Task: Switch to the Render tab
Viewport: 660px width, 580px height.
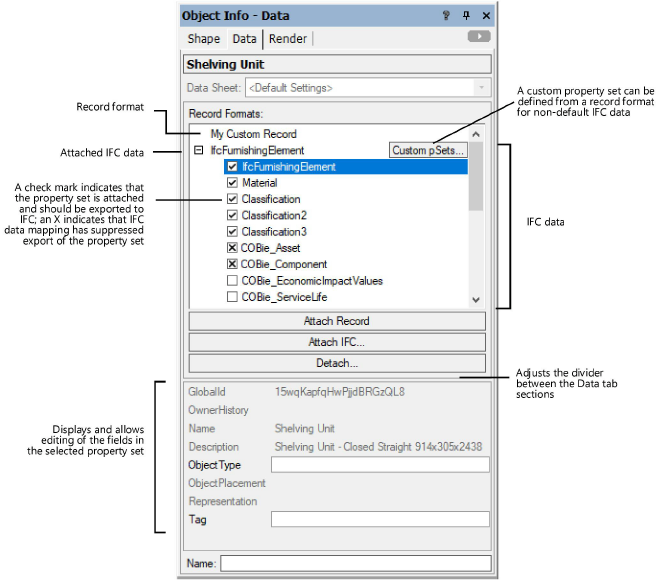Action: pyautogui.click(x=286, y=39)
